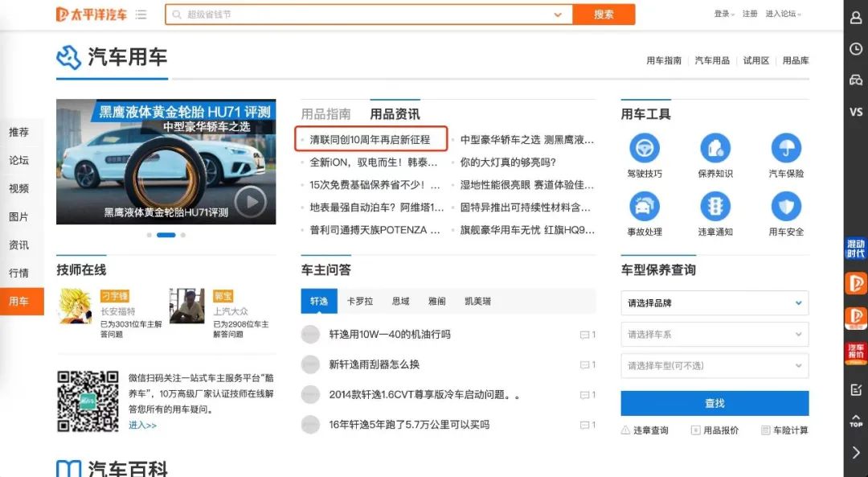
Task: Click the 混动时代 badge in sidebar
Action: (x=856, y=249)
